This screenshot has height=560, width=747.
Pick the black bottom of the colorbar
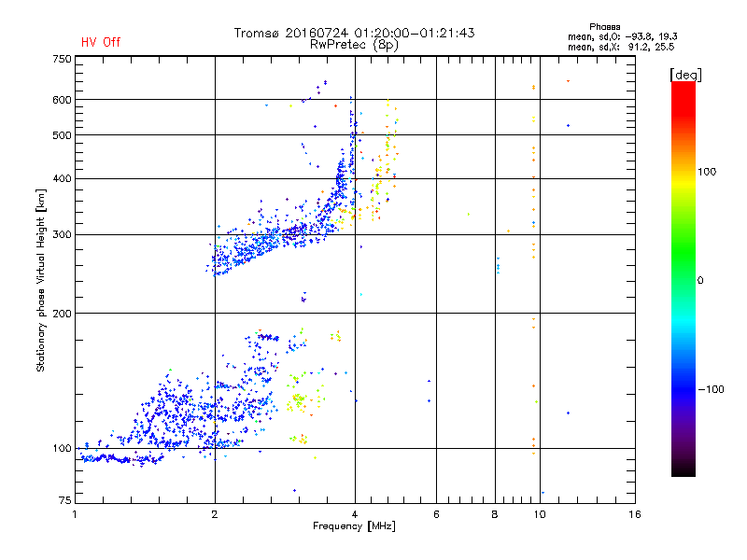click(683, 472)
